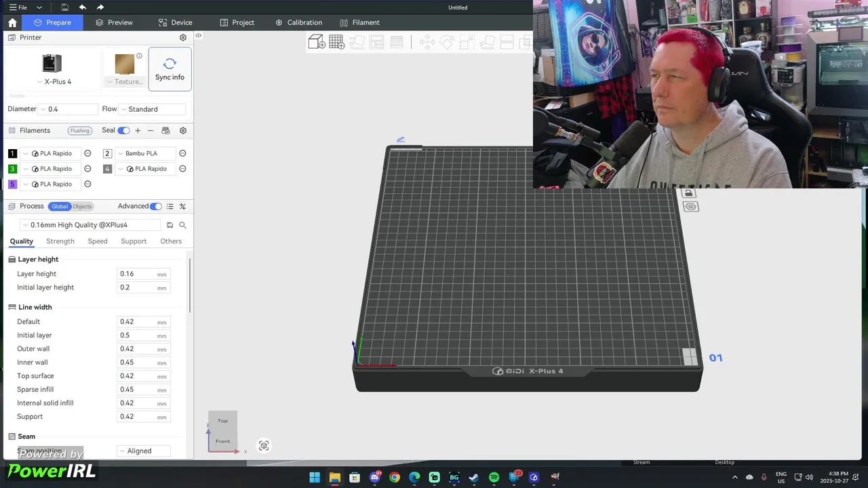
Task: Click the plate settings eye icon
Action: pos(690,206)
